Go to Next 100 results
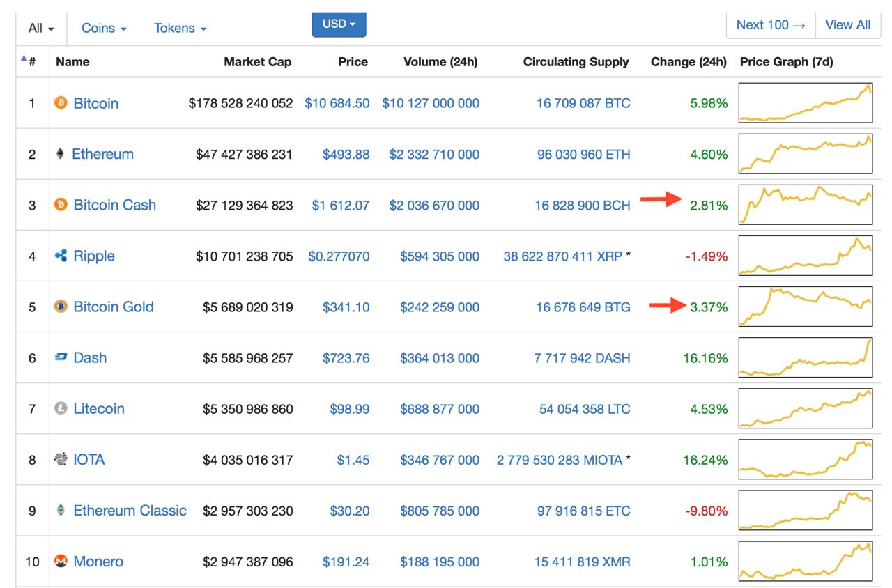 click(771, 25)
